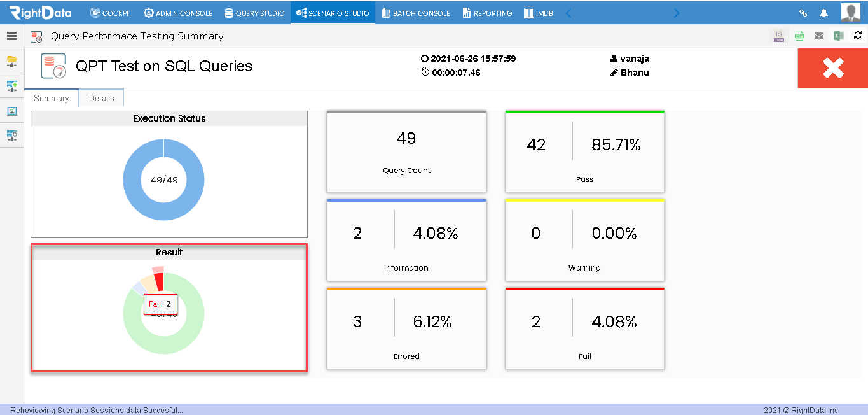Collapse navigation with left chevron arrow
Image resolution: width=868 pixels, height=415 pixels.
pos(568,13)
